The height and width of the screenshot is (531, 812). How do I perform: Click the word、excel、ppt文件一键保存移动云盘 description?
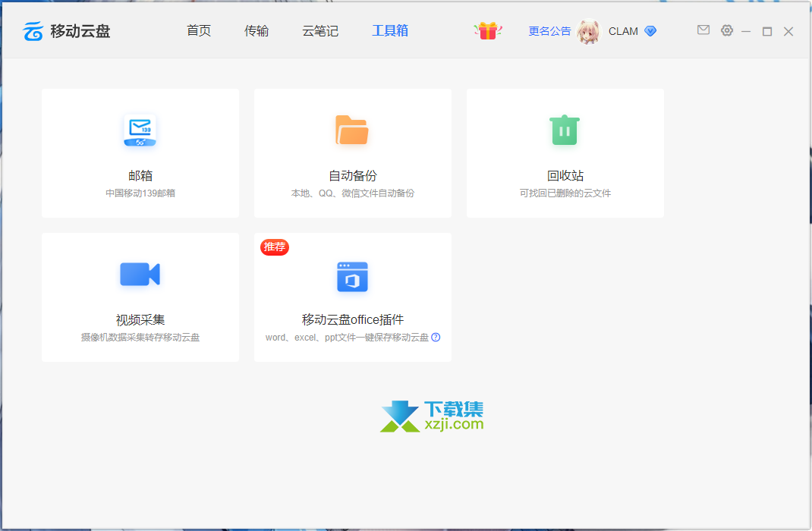[x=347, y=338]
